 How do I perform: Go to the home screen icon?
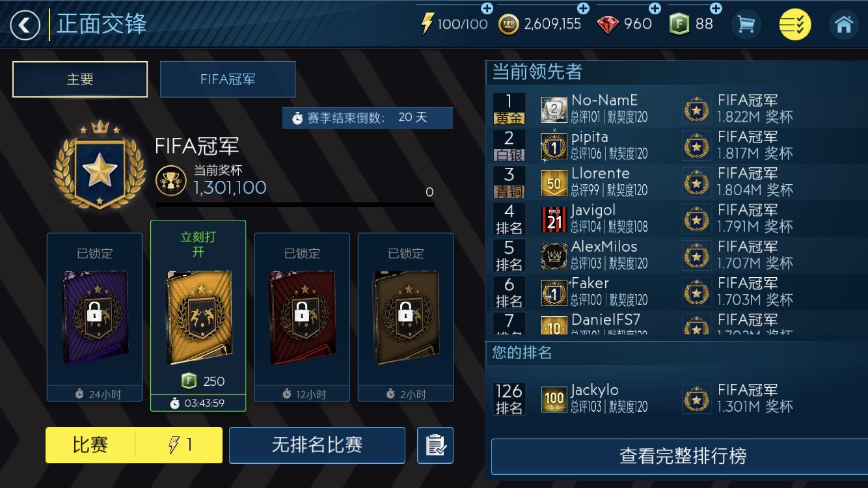[x=844, y=25]
